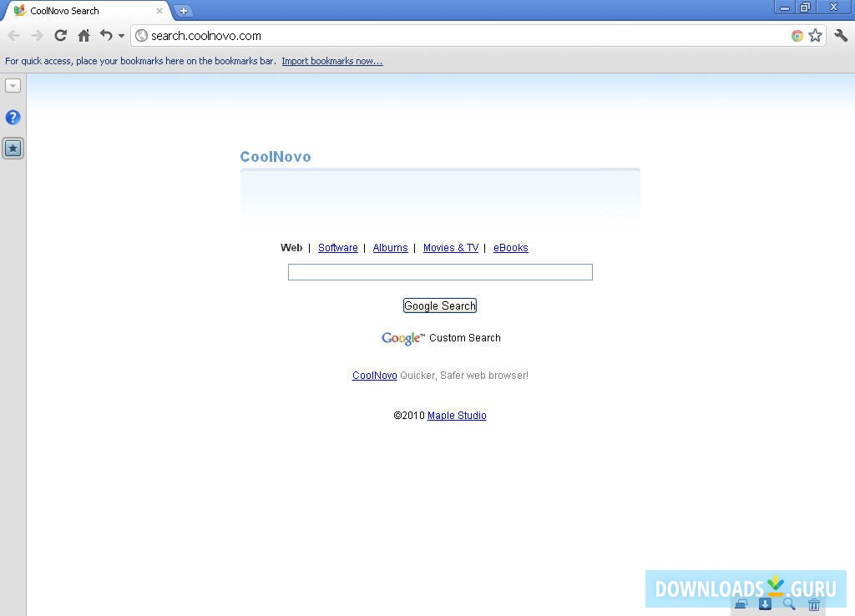
Task: Click the Google Custom Search logo
Action: [x=441, y=338]
